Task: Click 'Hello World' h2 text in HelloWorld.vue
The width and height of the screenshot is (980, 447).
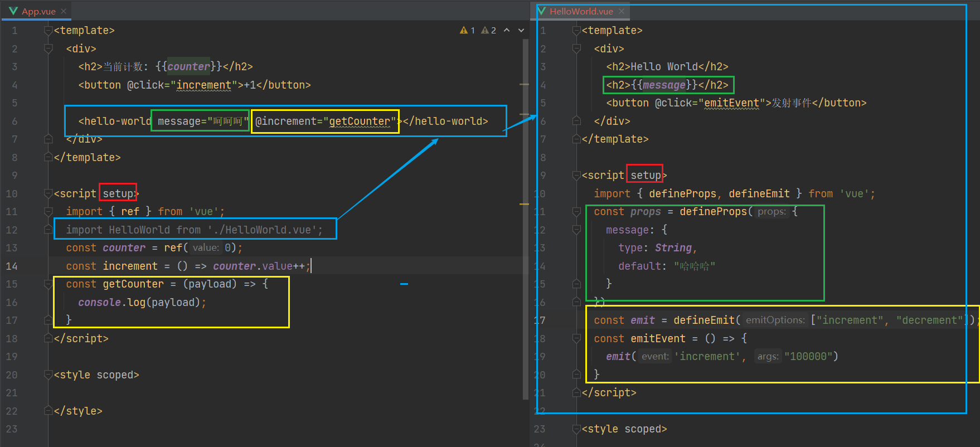Action: (664, 67)
